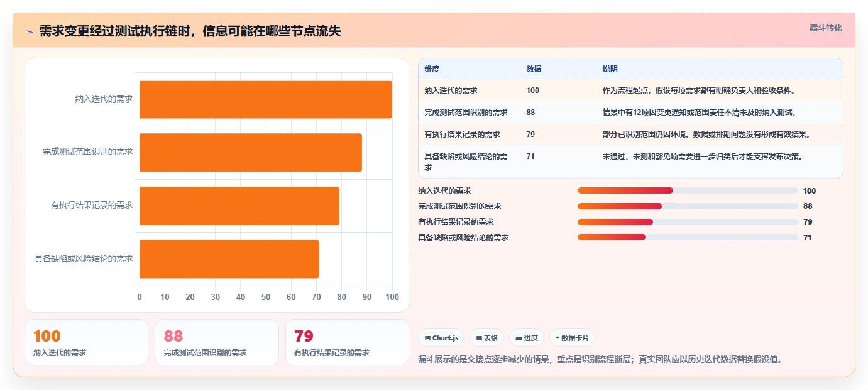Click the progress list value 100
This screenshot has width=868, height=390.
tap(810, 191)
